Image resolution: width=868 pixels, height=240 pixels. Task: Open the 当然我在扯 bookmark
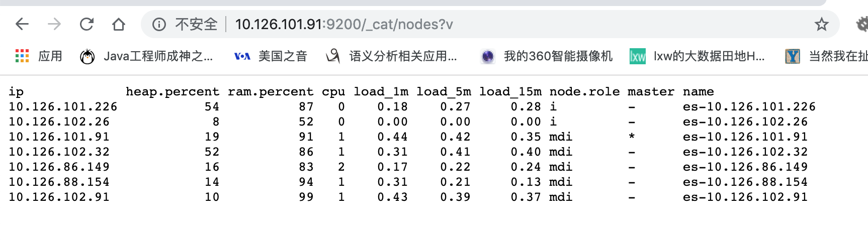[x=827, y=56]
